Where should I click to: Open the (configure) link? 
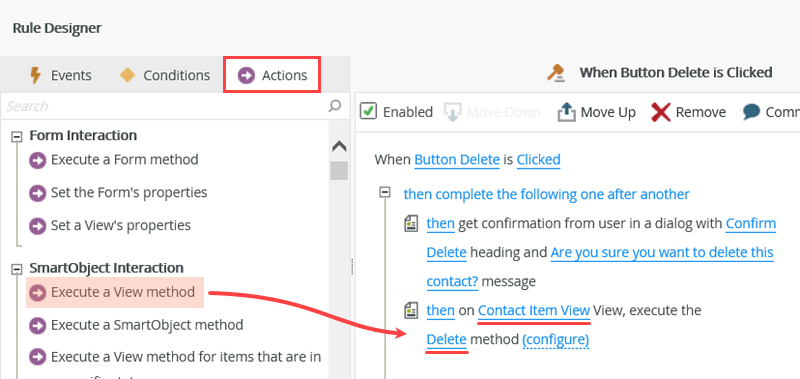[x=556, y=340]
